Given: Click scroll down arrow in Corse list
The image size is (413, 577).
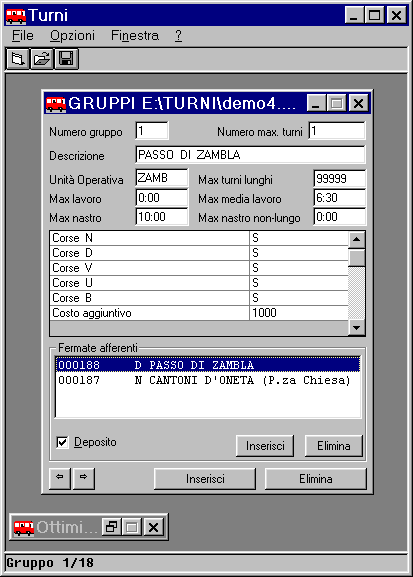Looking at the screenshot, I should pos(356,328).
